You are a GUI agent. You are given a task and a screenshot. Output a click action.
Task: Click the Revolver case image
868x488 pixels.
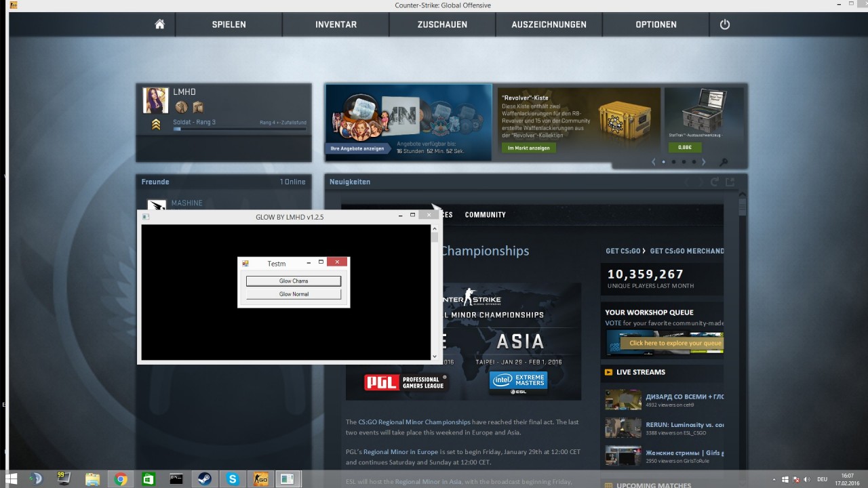(x=624, y=122)
